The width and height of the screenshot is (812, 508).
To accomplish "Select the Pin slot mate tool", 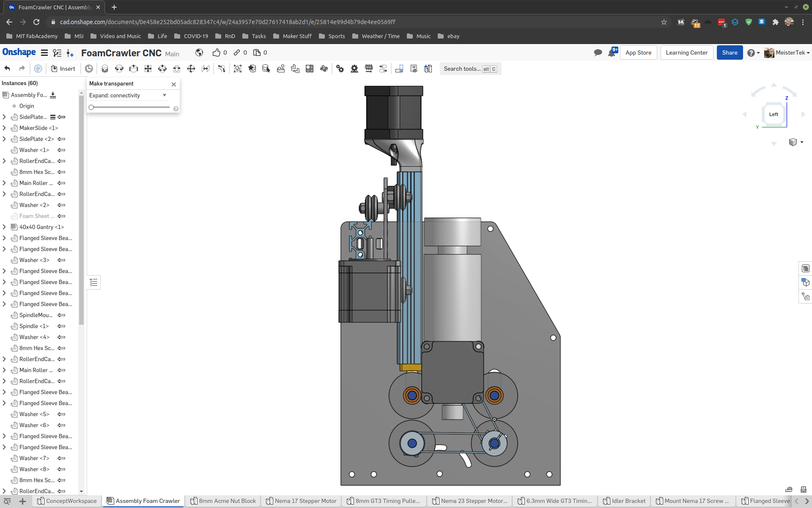I will click(177, 69).
